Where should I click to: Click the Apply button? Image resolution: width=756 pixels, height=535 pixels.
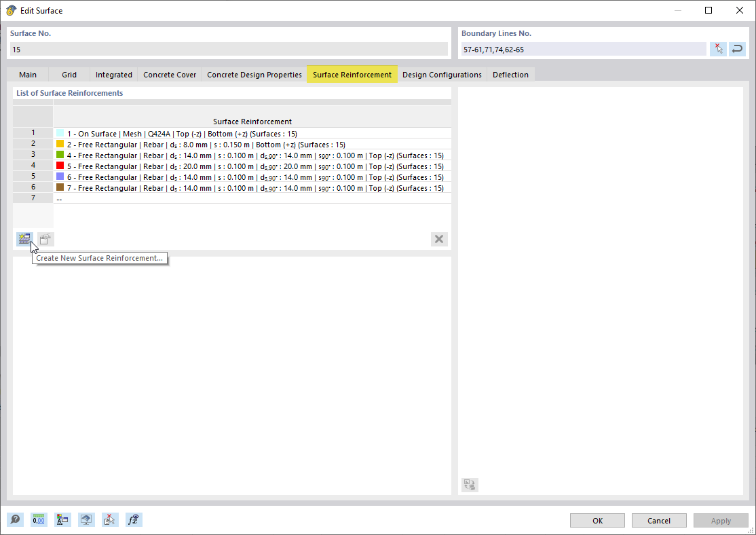[x=721, y=521]
